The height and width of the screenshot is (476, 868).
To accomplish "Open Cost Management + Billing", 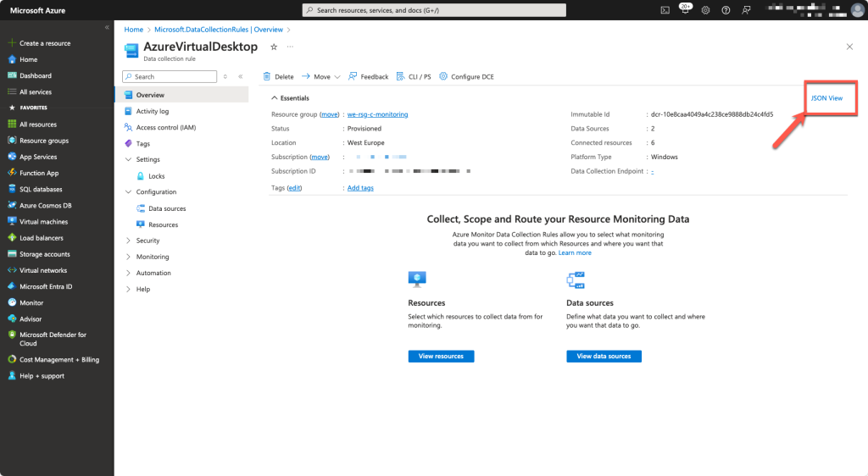I will tap(59, 359).
